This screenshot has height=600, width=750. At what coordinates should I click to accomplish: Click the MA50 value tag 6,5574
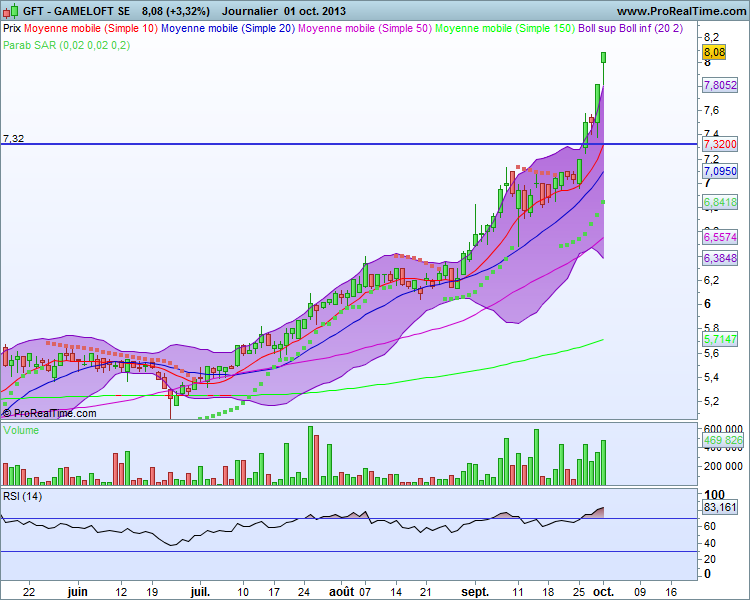tap(720, 237)
